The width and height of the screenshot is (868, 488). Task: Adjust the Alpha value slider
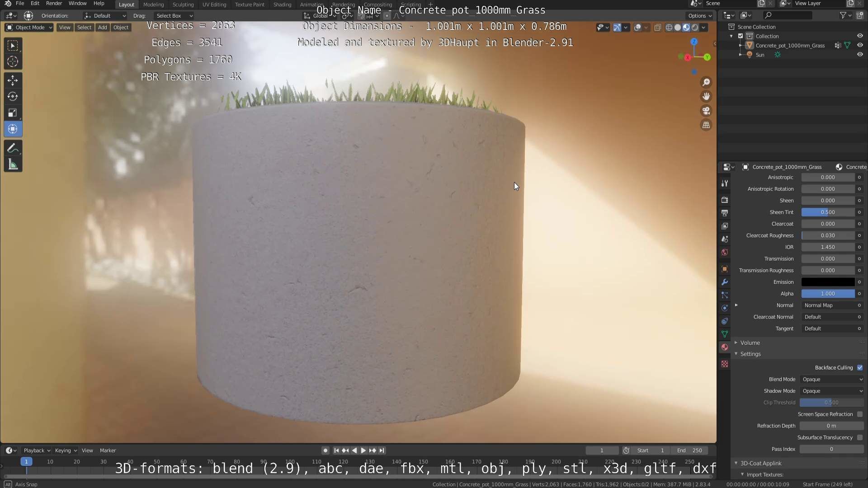[x=828, y=294]
